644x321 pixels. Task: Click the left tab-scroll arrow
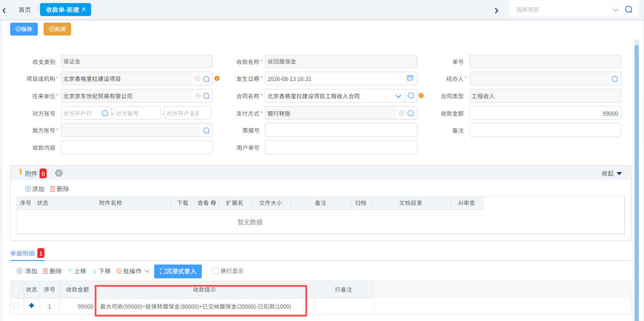(x=4, y=10)
